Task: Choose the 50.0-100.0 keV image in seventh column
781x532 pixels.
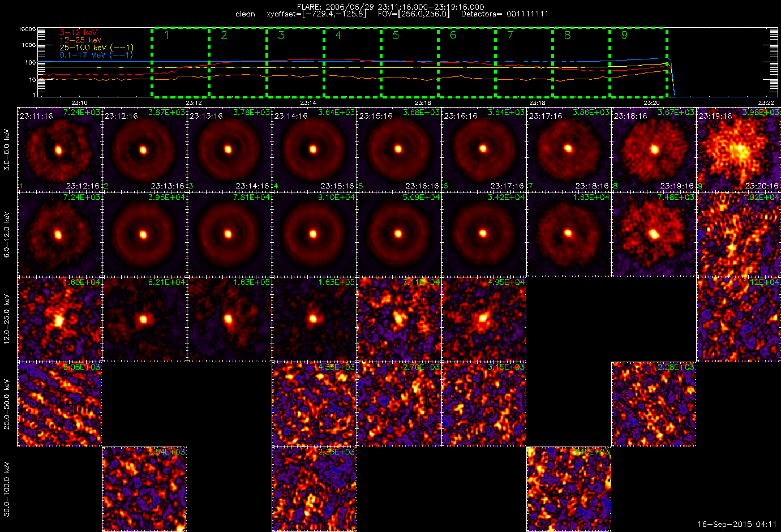Action: click(x=569, y=489)
